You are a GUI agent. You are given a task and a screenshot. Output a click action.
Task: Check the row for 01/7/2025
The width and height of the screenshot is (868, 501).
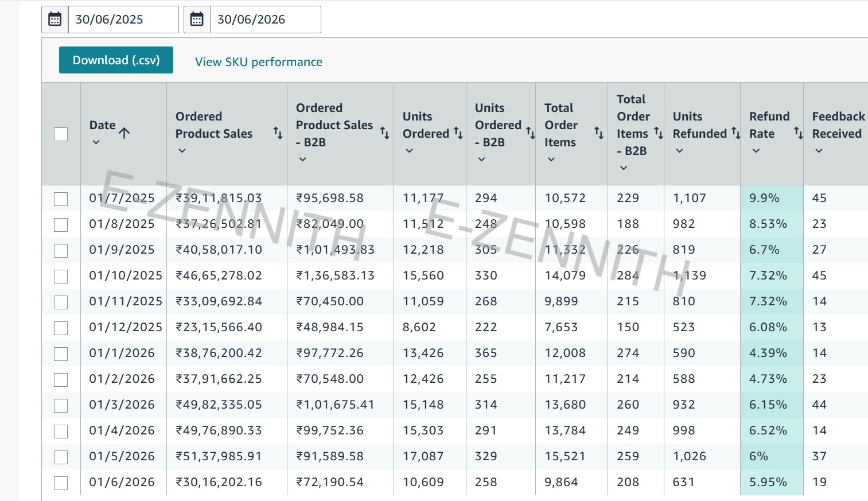(x=61, y=199)
